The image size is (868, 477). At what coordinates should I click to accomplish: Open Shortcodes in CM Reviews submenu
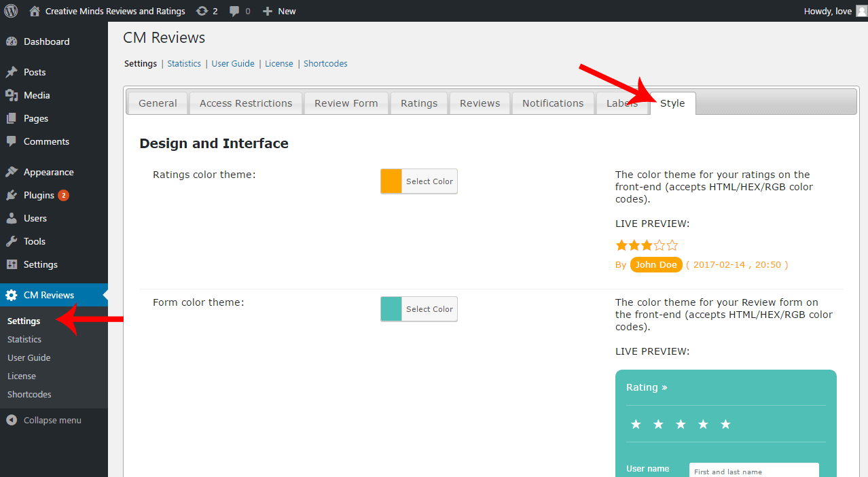29,394
